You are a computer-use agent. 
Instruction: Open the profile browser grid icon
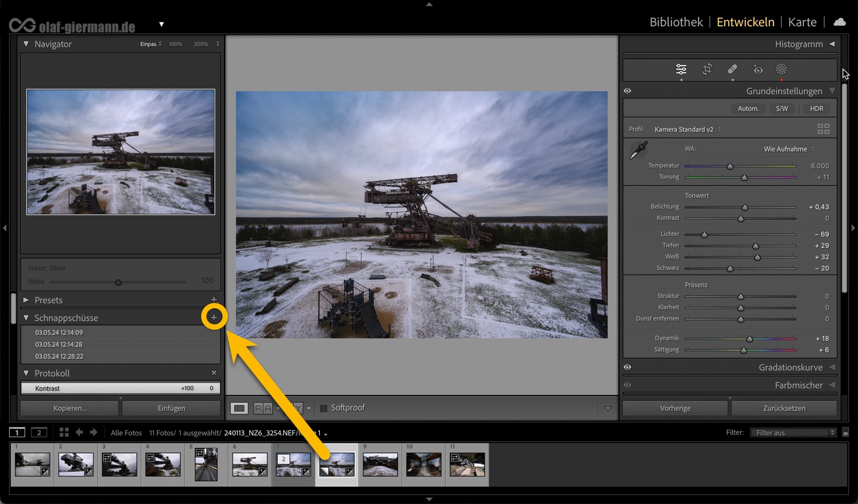[x=823, y=129]
